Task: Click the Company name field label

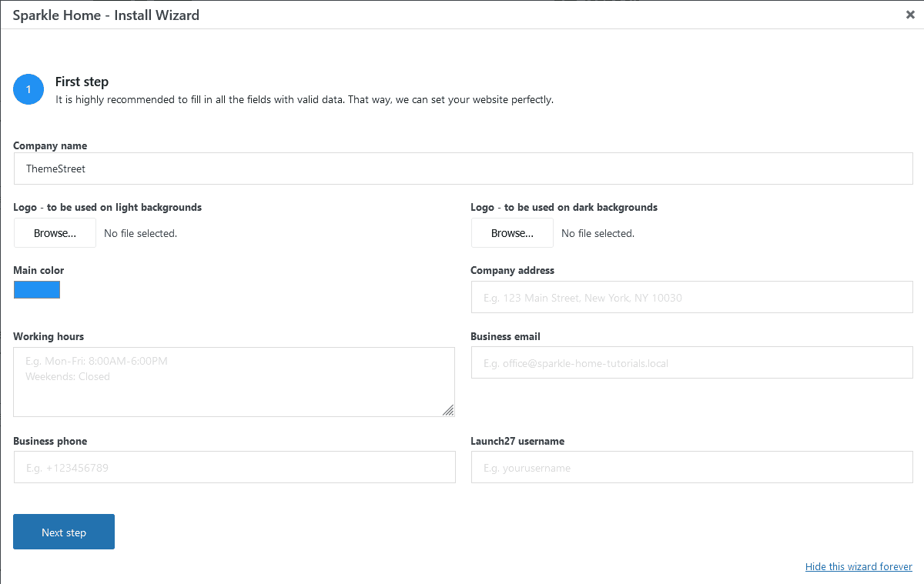Action: 49,145
